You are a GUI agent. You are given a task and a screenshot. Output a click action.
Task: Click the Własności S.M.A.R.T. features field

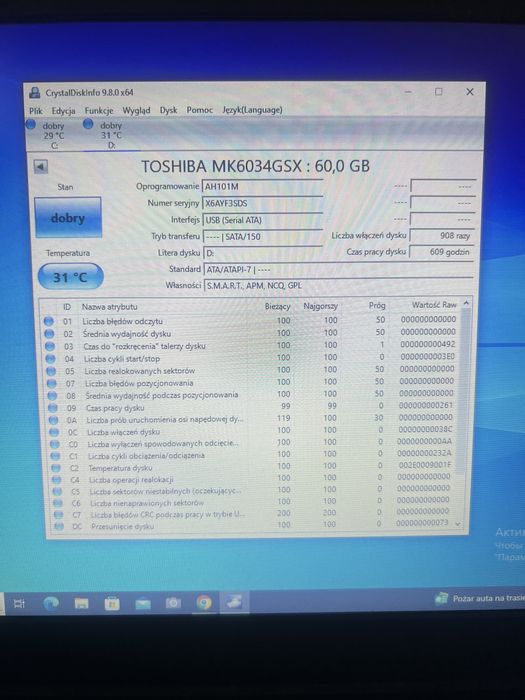338,285
